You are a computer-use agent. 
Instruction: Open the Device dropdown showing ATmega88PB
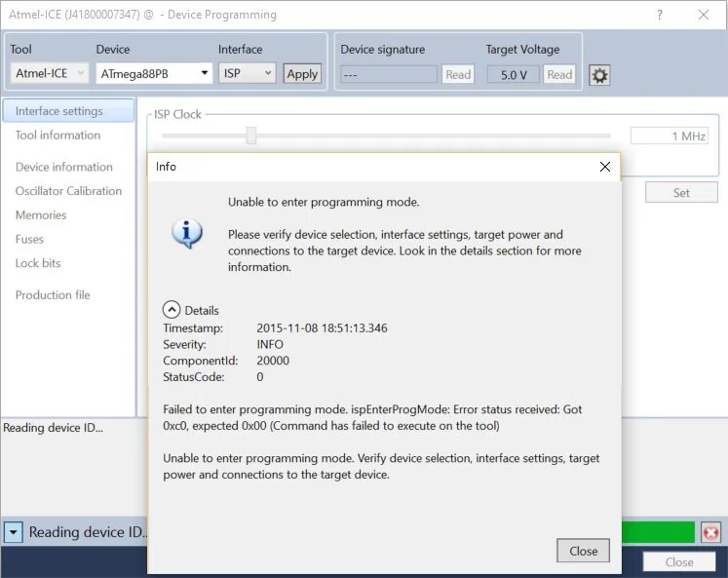154,73
